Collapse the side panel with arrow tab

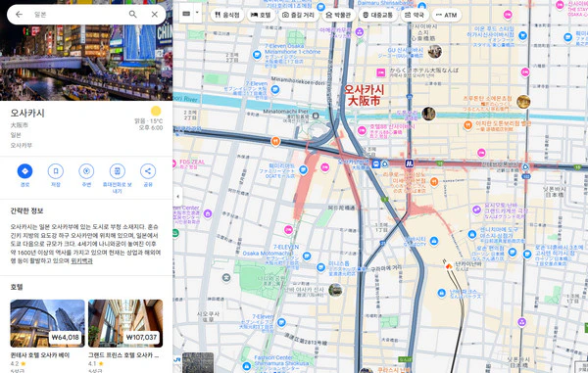(177, 196)
